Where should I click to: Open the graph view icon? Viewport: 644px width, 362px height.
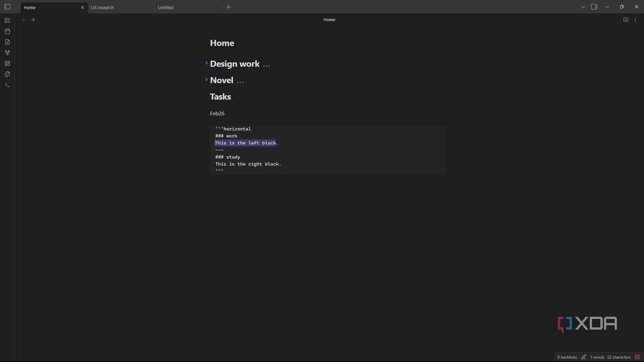point(7,53)
